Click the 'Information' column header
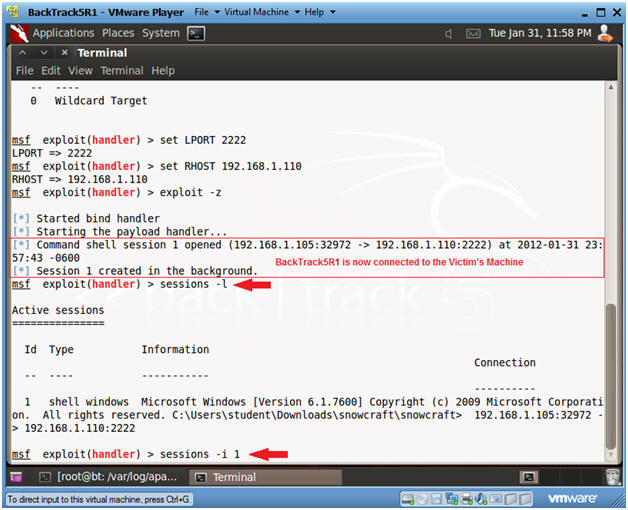Screen dimensions: 628x510 click(x=175, y=349)
